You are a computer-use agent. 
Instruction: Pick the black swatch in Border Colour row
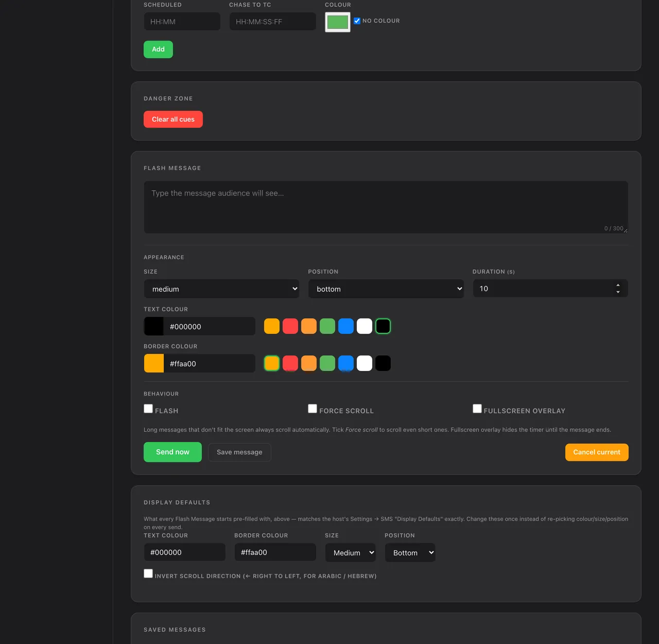pos(383,363)
